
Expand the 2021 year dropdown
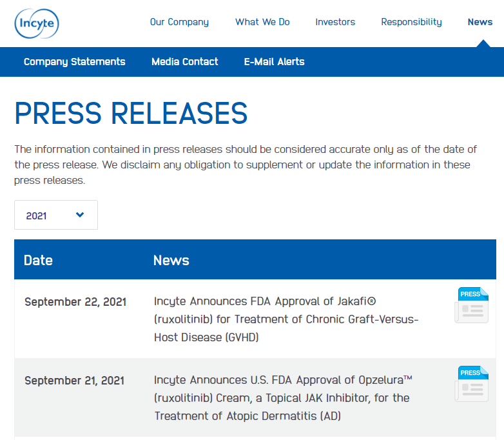pos(56,215)
